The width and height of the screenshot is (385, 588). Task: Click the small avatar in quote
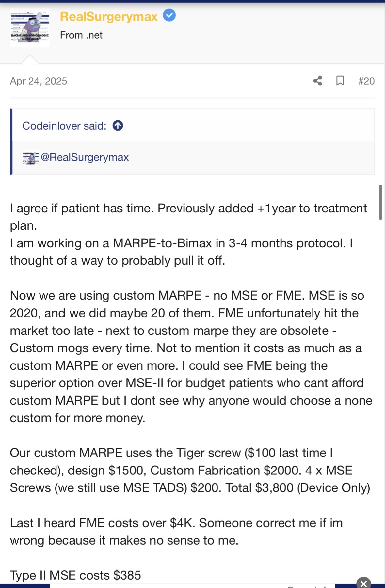(x=31, y=158)
